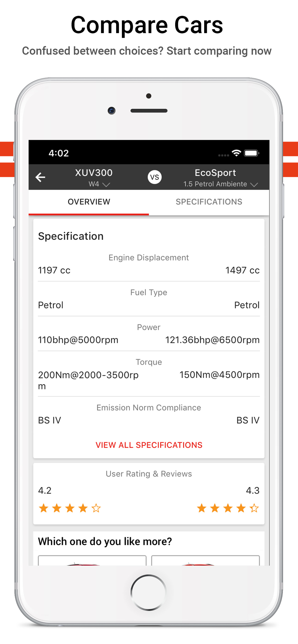The width and height of the screenshot is (298, 644).
Task: Tap the VS circle badge
Action: coord(154,177)
